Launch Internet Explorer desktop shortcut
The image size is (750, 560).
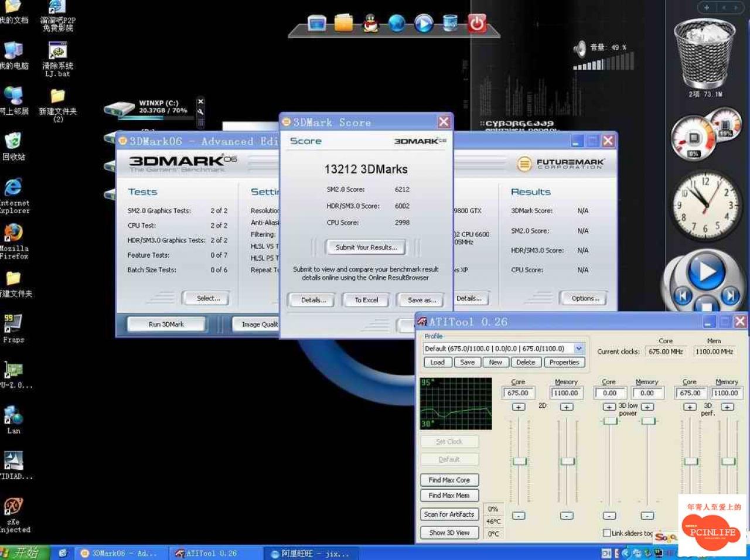click(13, 196)
